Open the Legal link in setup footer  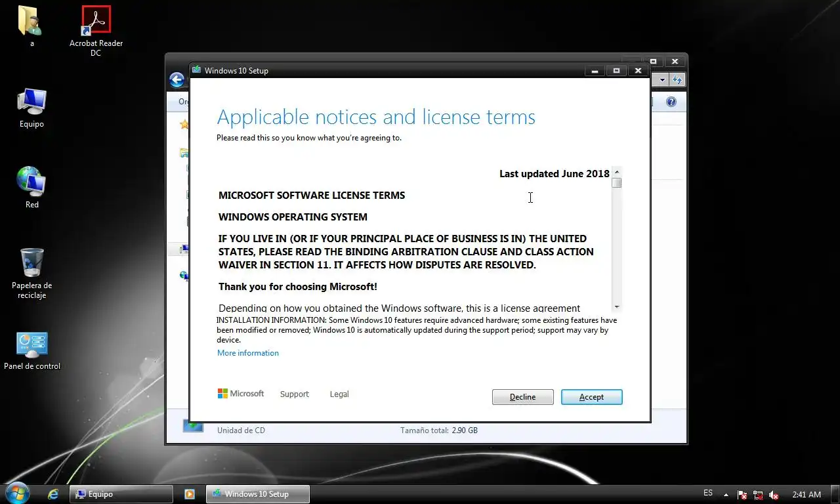click(x=339, y=394)
